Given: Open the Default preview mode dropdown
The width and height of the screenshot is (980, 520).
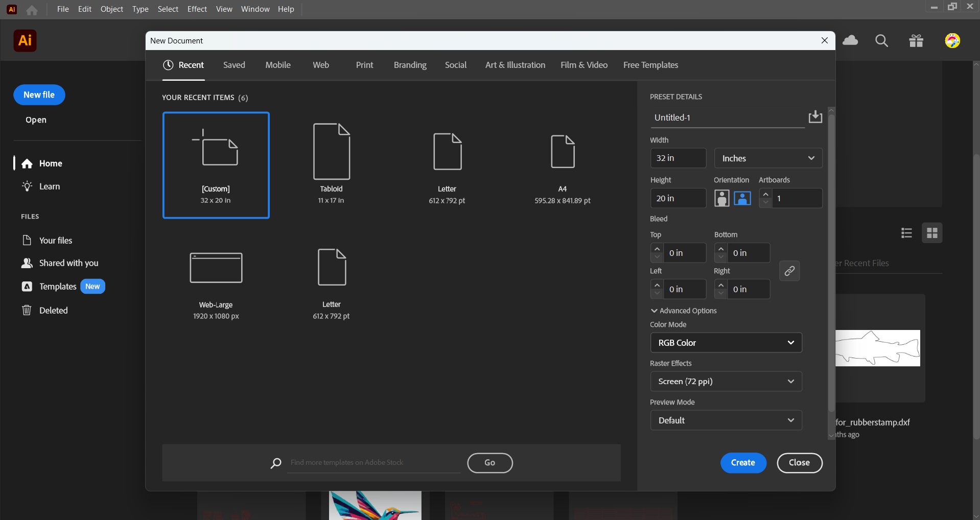Looking at the screenshot, I should (x=726, y=420).
